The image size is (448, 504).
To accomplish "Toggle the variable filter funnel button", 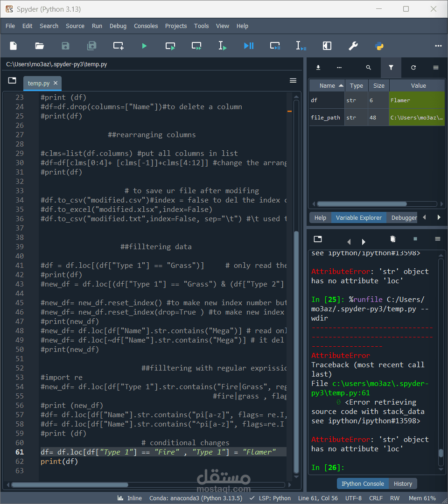I will click(x=391, y=68).
